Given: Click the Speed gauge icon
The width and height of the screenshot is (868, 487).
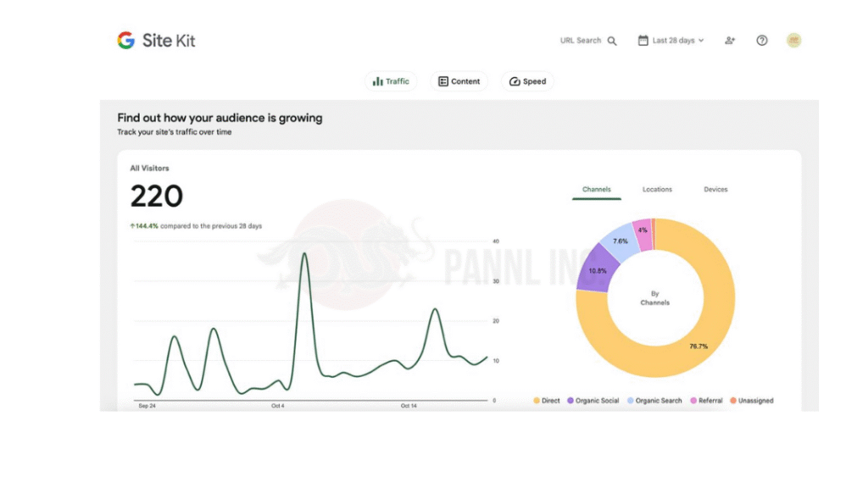Looking at the screenshot, I should click(515, 81).
